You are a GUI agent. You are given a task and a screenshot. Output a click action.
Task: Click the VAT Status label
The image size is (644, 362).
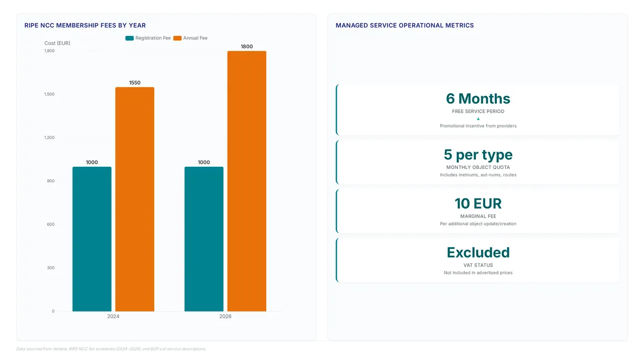(478, 265)
